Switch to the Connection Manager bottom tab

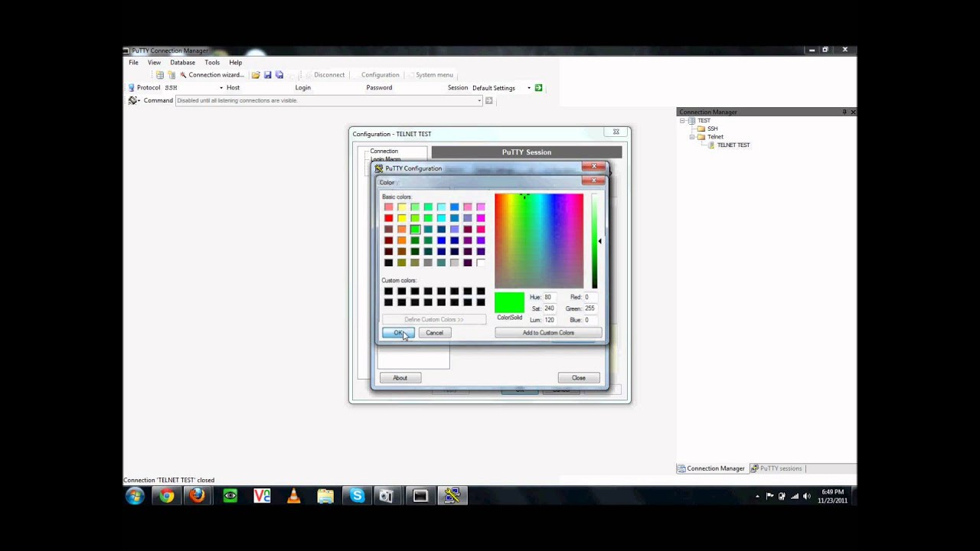tap(711, 468)
